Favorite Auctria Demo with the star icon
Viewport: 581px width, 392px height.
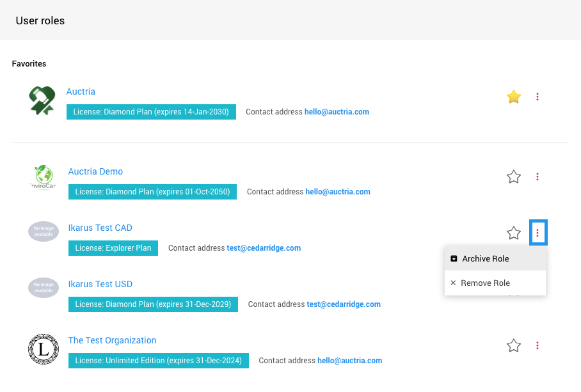click(513, 177)
